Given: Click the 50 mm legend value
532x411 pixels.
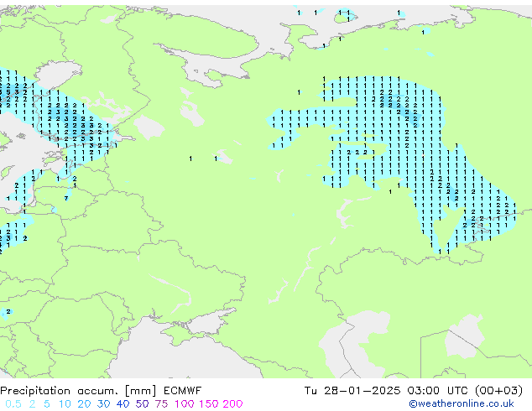Looking at the screenshot, I should click(141, 404).
